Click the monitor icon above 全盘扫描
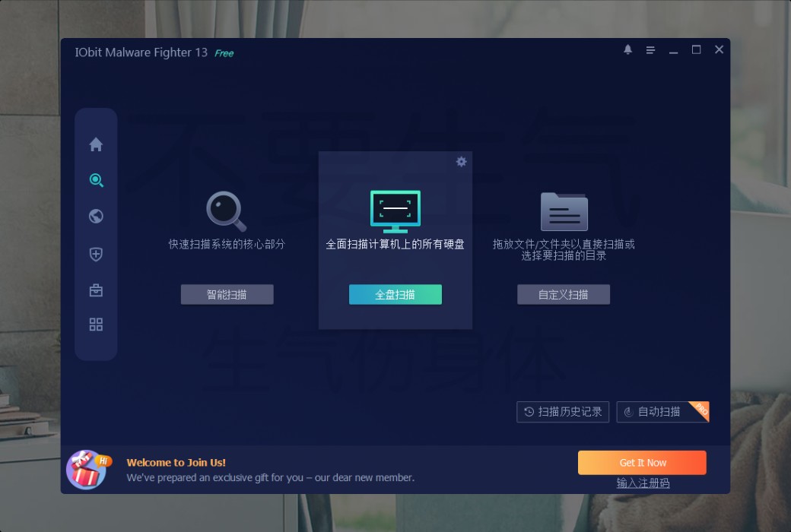Screen dimensions: 791x532 pyautogui.click(x=395, y=210)
